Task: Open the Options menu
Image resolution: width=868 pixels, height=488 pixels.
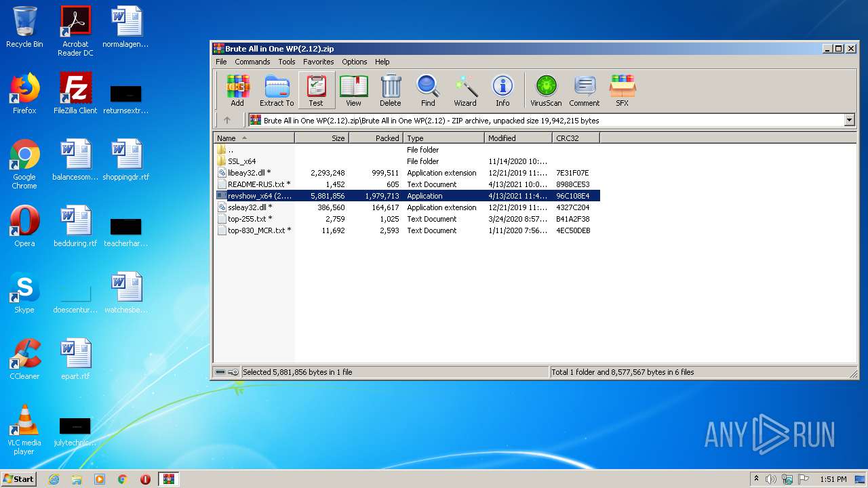Action: [x=354, y=62]
